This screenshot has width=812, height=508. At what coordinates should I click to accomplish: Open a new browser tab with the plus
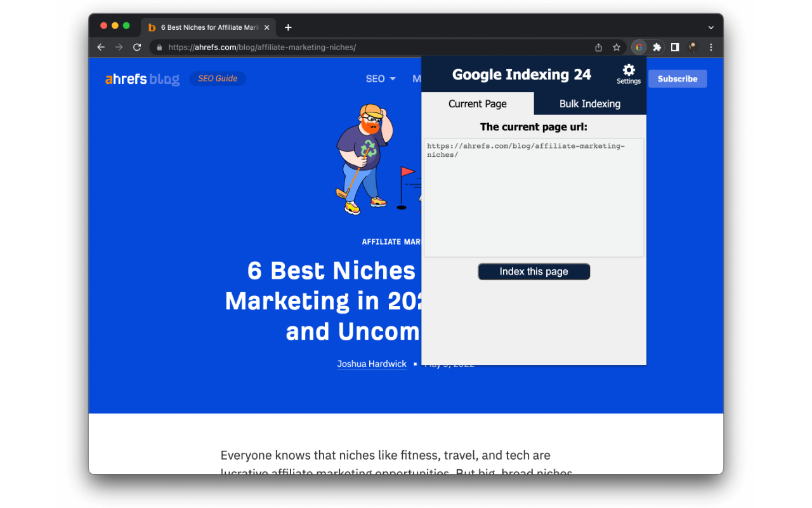288,27
